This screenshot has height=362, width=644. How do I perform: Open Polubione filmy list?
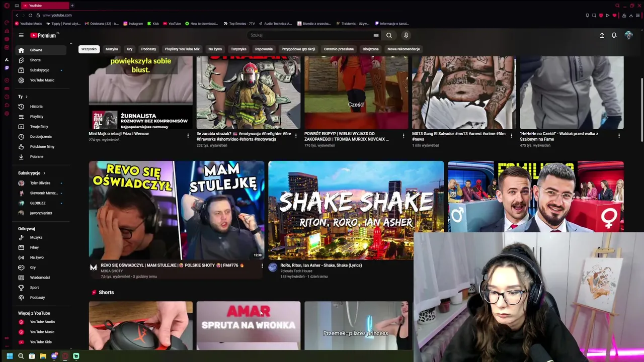pyautogui.click(x=41, y=147)
